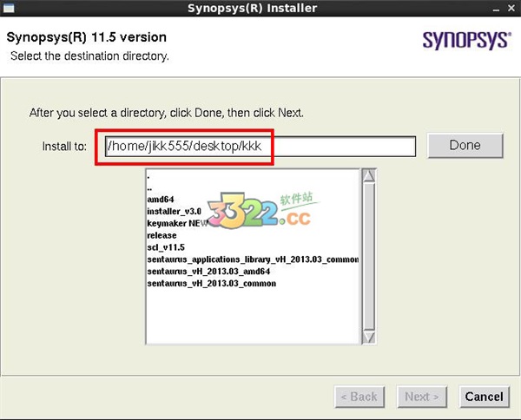Close the Synopsys Installer window
Viewport: 521px width, 420px height.
[x=511, y=8]
